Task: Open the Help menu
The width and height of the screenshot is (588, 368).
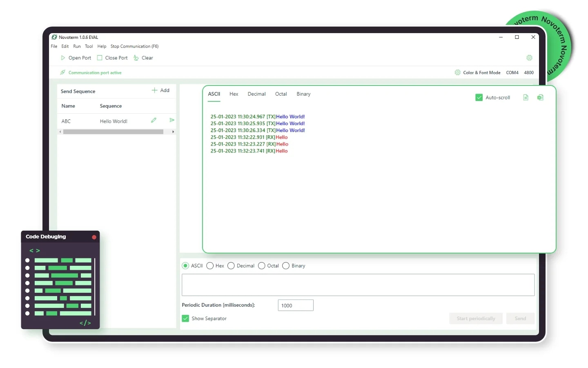Action: 102,47
